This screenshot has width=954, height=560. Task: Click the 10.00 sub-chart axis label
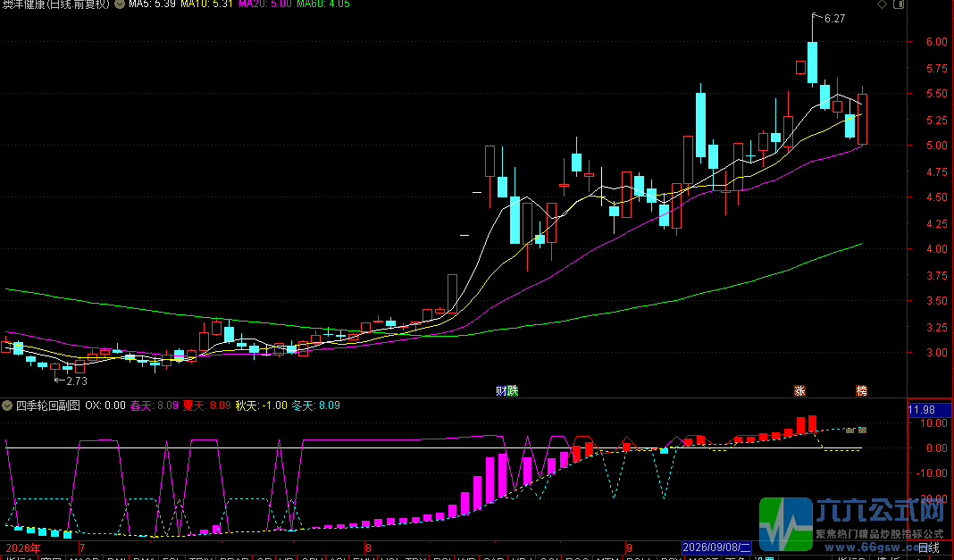[934, 422]
